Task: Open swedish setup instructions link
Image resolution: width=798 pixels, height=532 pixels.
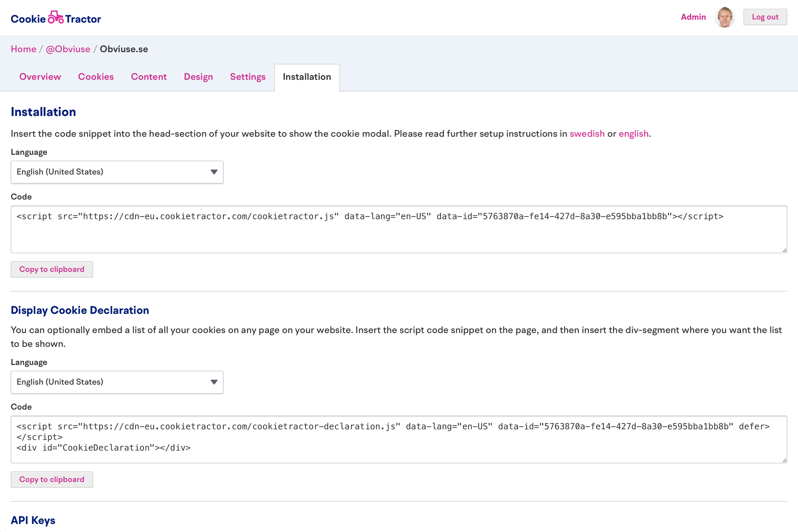Action: coord(587,134)
